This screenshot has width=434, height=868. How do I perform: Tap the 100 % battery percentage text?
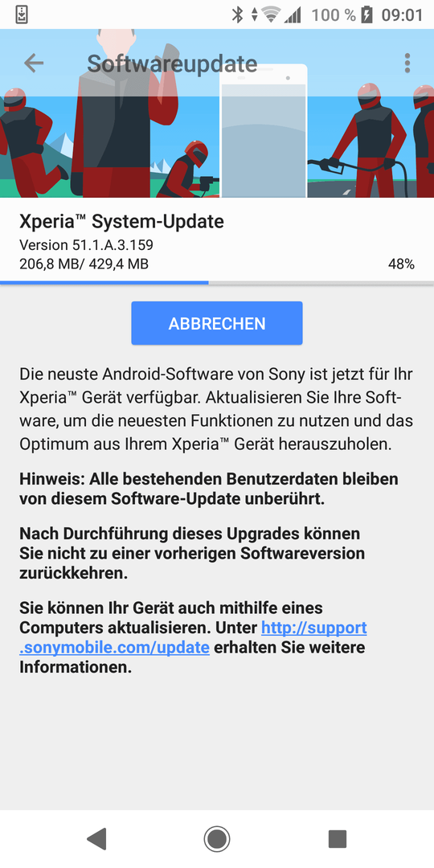tap(334, 15)
